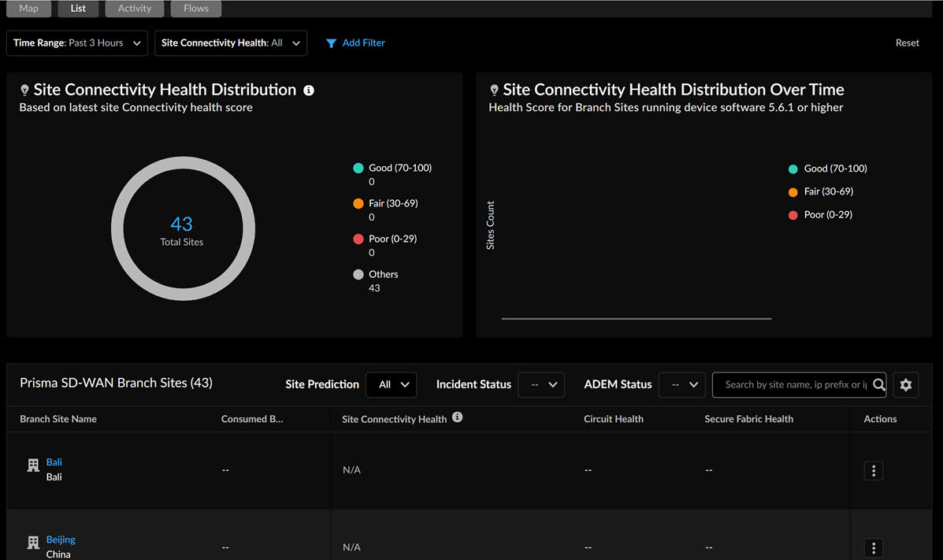
Task: Click the search magnifier icon
Action: (878, 384)
